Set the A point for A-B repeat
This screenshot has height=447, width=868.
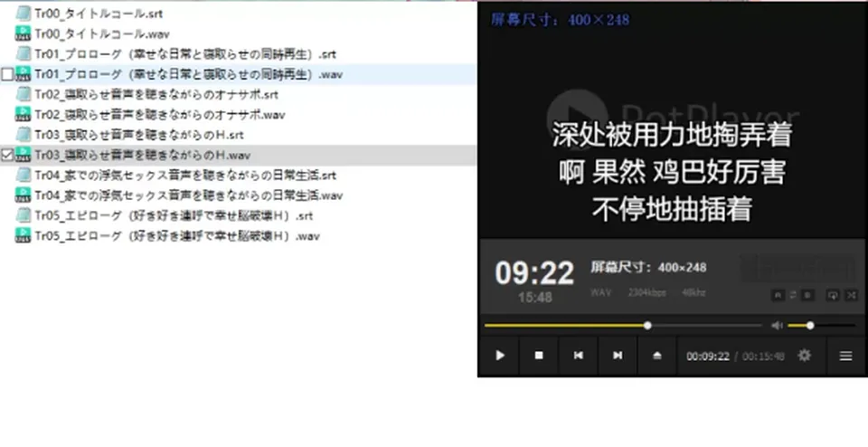point(778,295)
